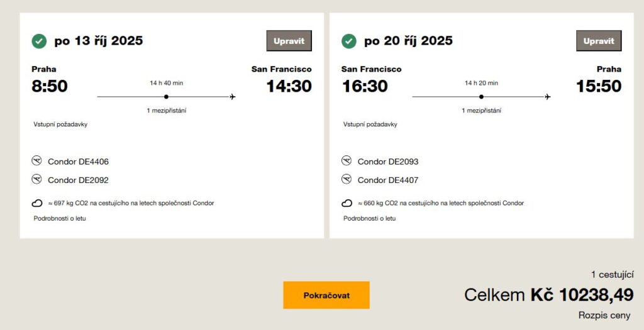
Task: Open Vstupní požadavky for the return flight
Action: [x=370, y=124]
